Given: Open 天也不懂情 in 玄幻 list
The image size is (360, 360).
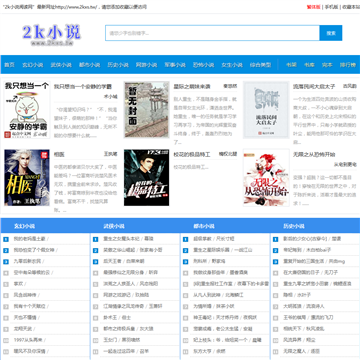Looking at the screenshot, I should click(x=25, y=318).
